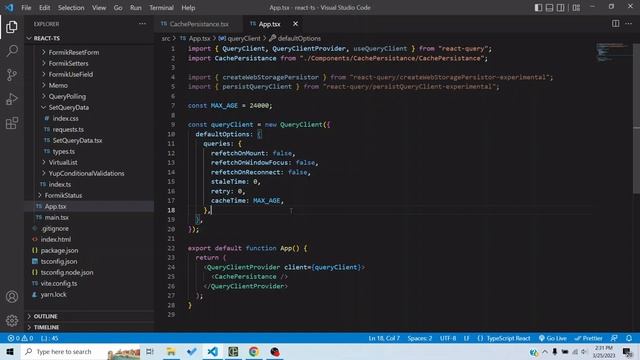
Task: Open Task View on taskbar
Action: 150,351
